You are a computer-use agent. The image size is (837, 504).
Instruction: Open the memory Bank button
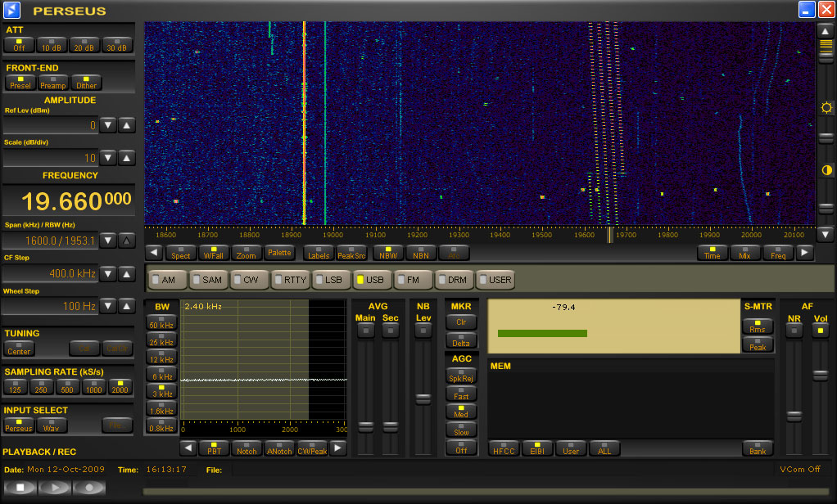[x=758, y=448]
